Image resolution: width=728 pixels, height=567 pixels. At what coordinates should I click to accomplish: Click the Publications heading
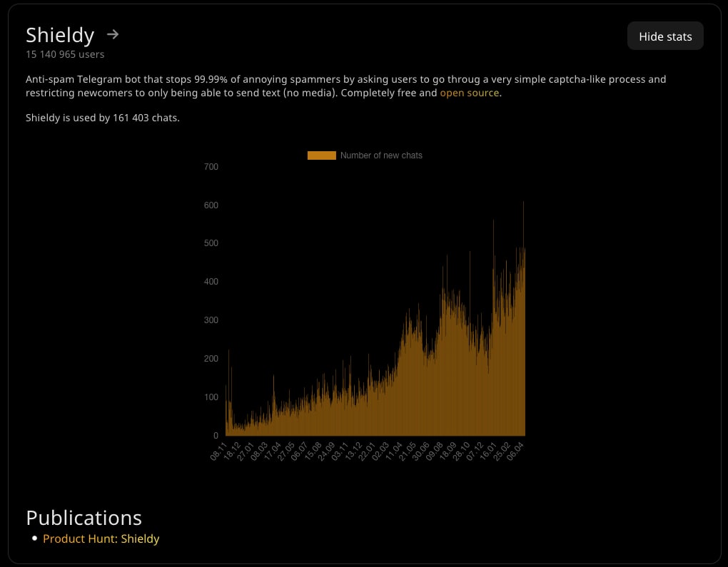(84, 518)
